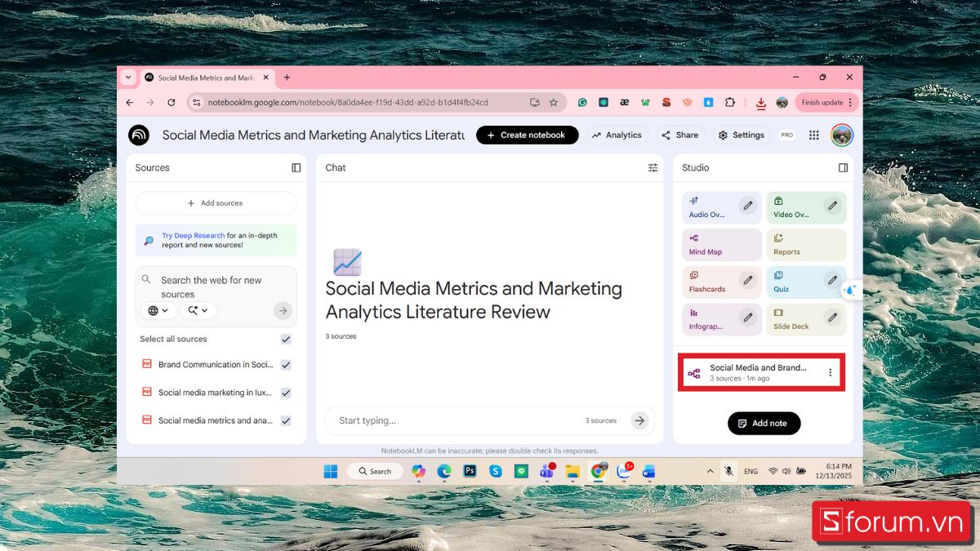Open File Explorer from the taskbar
Image resolution: width=980 pixels, height=551 pixels.
point(572,471)
